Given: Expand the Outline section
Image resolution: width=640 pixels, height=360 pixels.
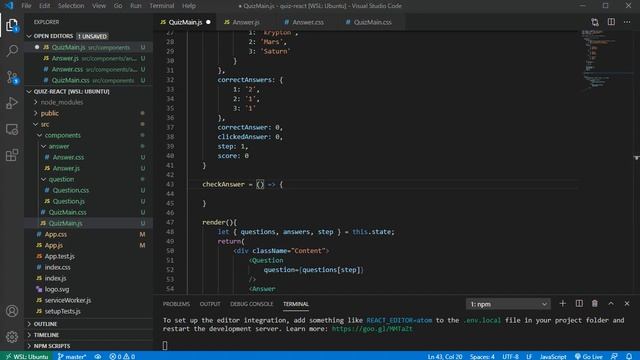Looking at the screenshot, I should point(45,324).
